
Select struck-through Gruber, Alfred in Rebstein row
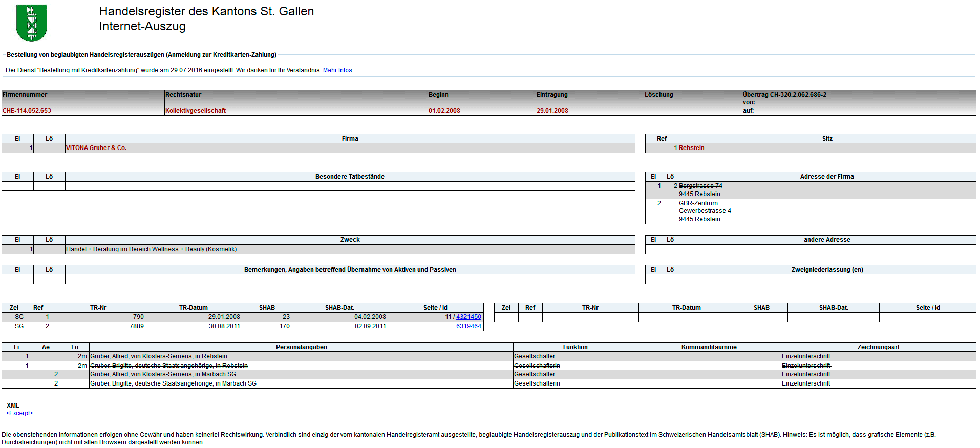point(489,356)
